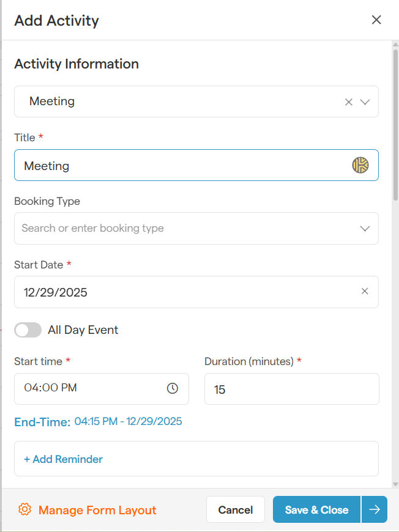Click the gear icon beside Manage Form Layout
Screen dimensions: 399x532
click(x=24, y=509)
